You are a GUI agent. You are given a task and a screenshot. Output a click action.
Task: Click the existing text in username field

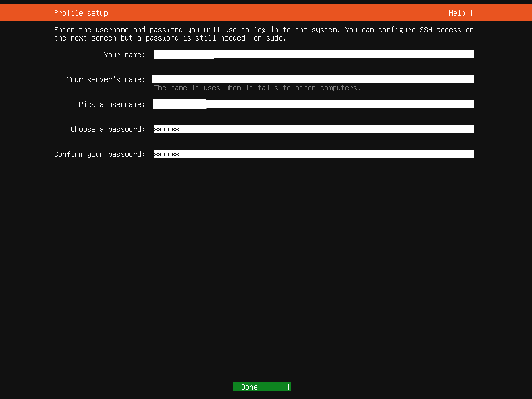(180, 104)
